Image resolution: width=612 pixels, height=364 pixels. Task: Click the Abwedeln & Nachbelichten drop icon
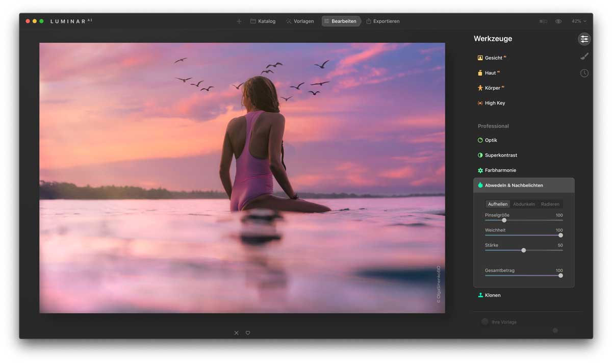coord(480,185)
